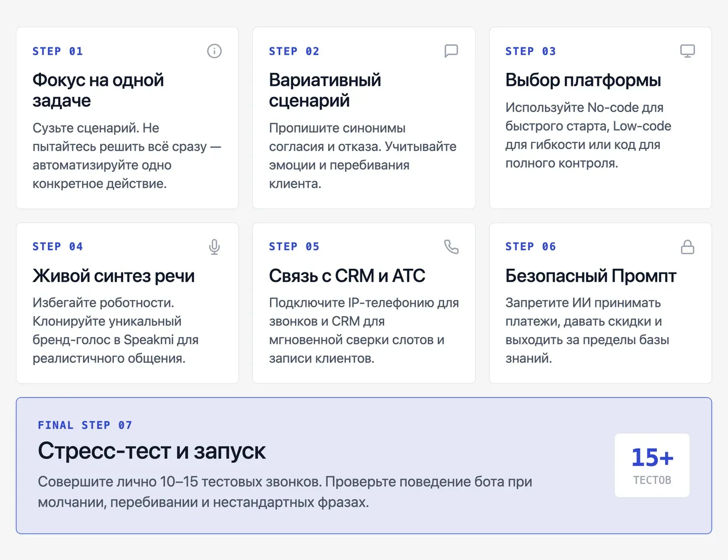Click the "STEP 02" label
This screenshot has height=560, width=728.
coord(294,51)
